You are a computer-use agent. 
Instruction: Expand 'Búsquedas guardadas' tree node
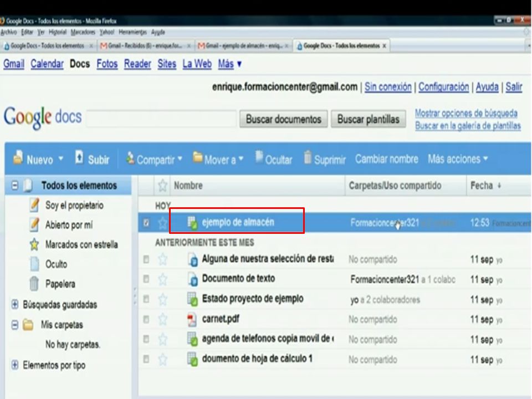click(x=14, y=304)
